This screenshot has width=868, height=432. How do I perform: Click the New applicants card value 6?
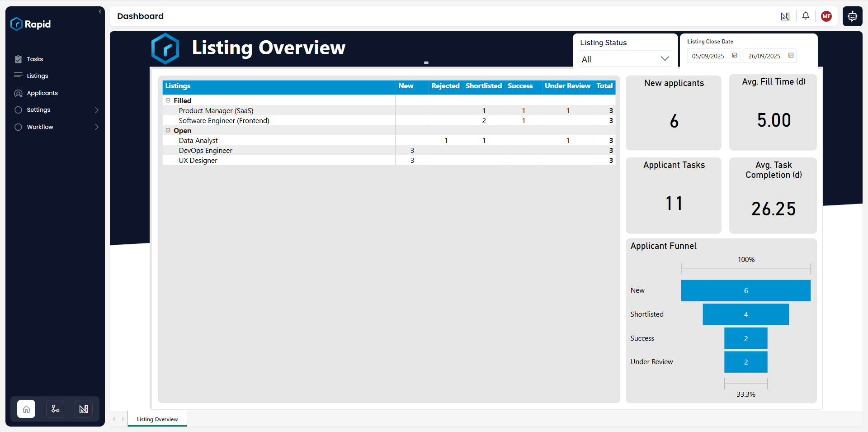tap(674, 121)
